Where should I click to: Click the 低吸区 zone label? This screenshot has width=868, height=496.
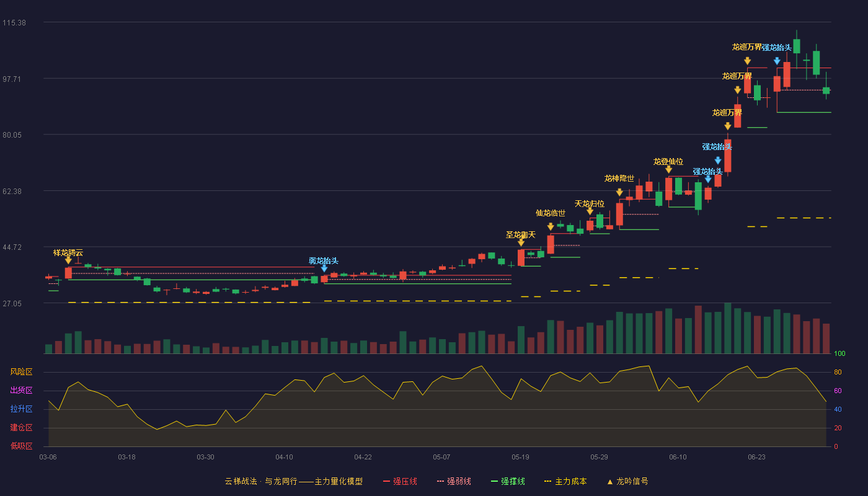click(21, 446)
